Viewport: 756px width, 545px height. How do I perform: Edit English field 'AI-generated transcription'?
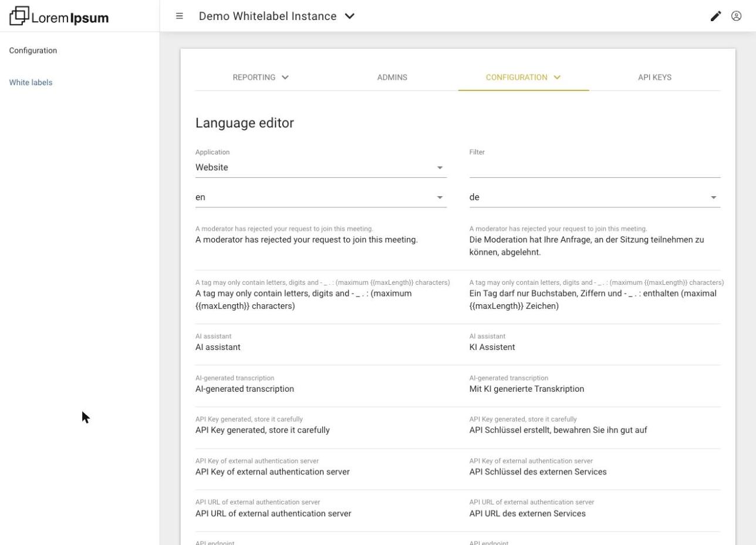[x=320, y=389]
